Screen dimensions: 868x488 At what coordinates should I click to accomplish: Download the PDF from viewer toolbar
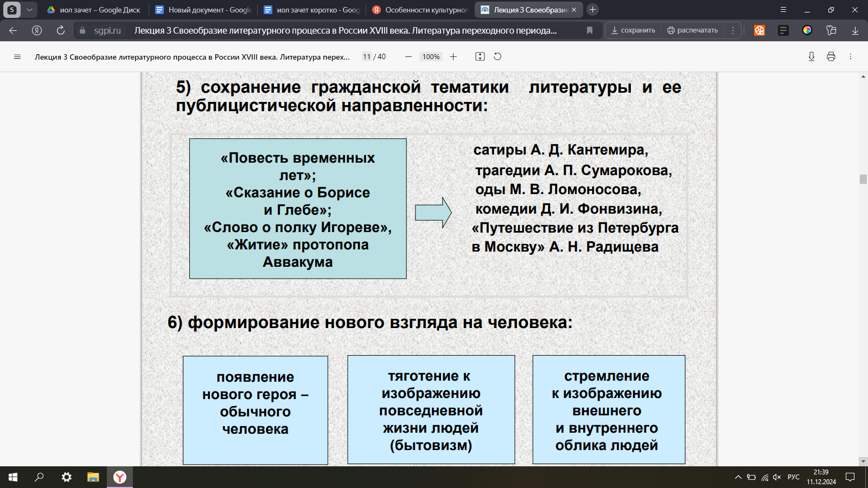coord(812,56)
